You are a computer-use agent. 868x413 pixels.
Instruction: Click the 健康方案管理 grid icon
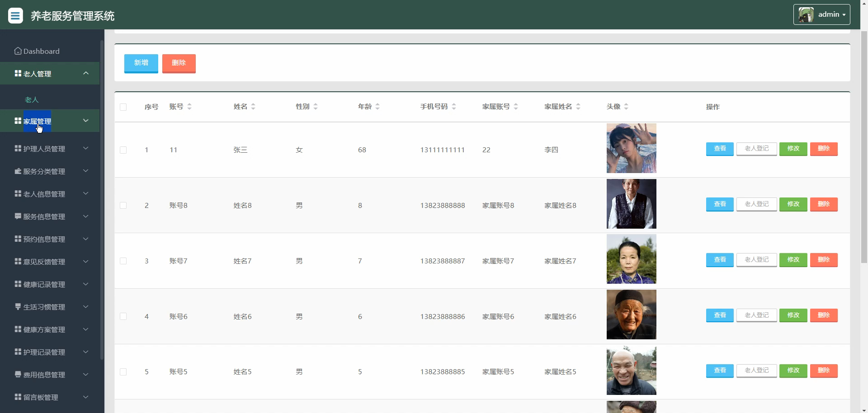click(18, 329)
